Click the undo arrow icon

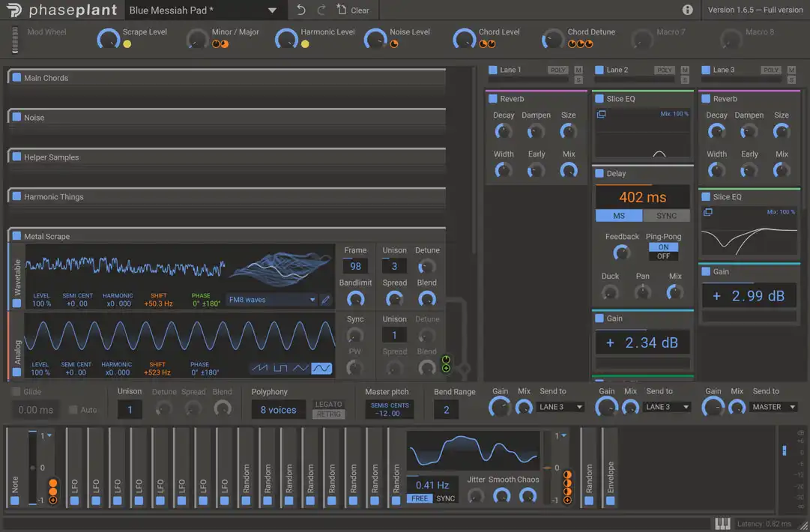click(x=301, y=10)
